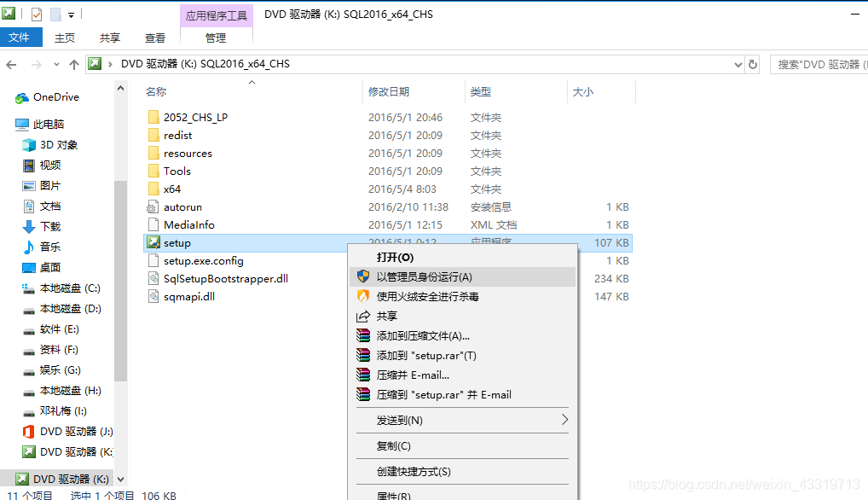
Task: Choose 复制(C) in context menu
Action: (463, 445)
